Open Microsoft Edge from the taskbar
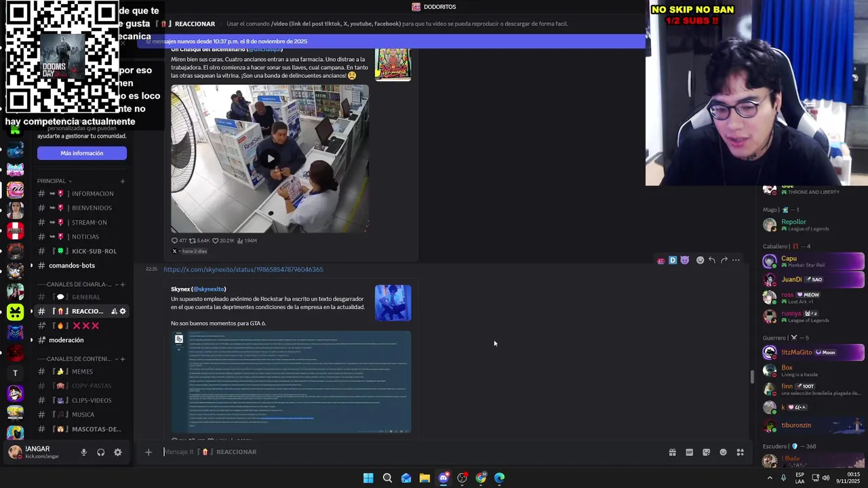The height and width of the screenshot is (488, 868). tap(500, 478)
